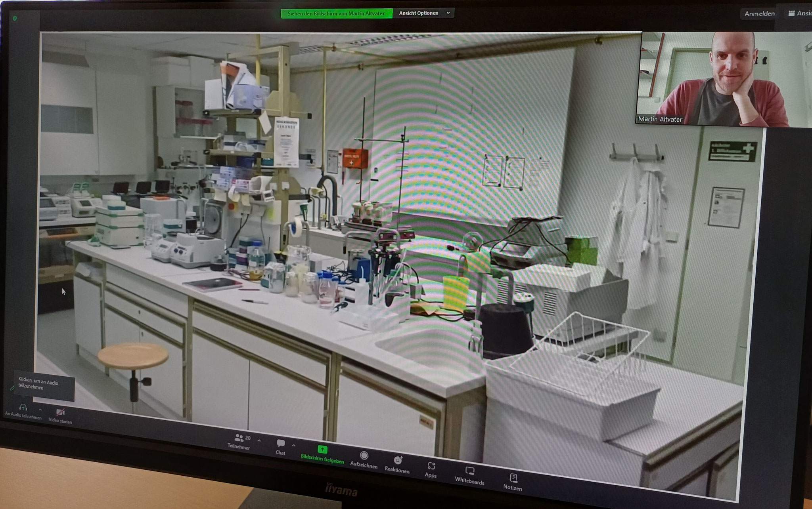The image size is (812, 509).
Task: Start recording with Aufzeichnen
Action: coord(364,456)
